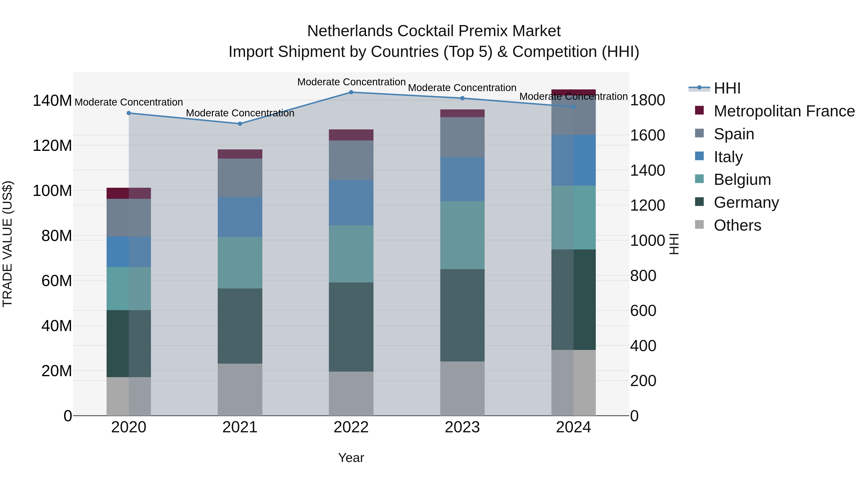Click the TRADE VALUE (US$) axis title

point(7,244)
